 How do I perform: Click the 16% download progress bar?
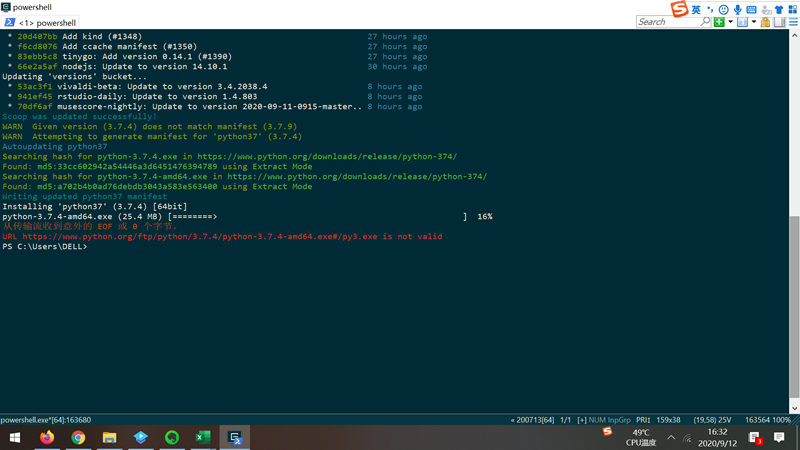(x=317, y=217)
